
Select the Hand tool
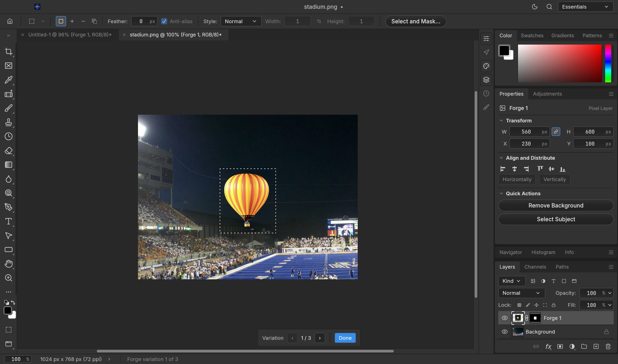9,264
